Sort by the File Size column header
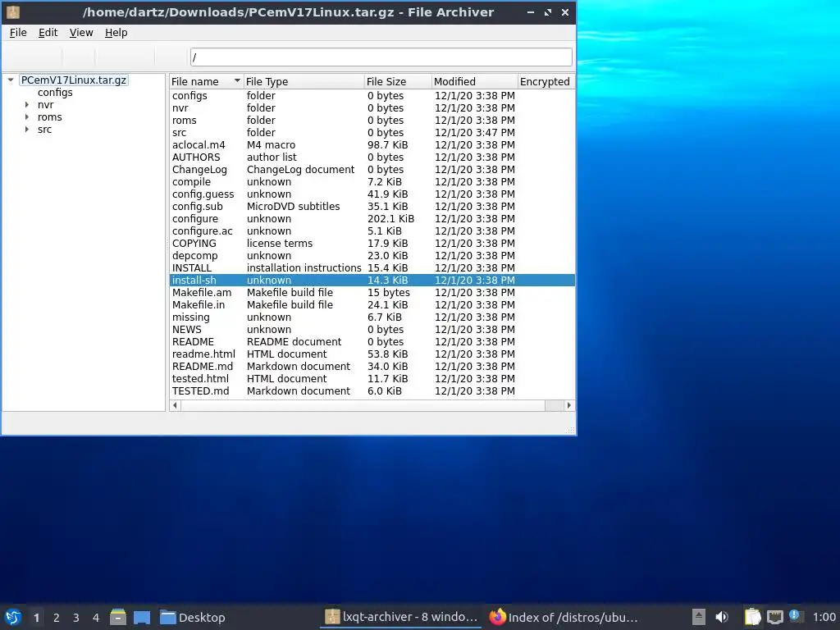 click(x=398, y=81)
